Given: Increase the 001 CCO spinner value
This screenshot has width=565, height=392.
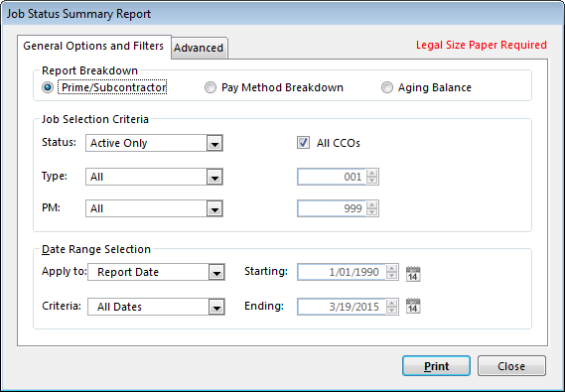Looking at the screenshot, I should (x=371, y=173).
